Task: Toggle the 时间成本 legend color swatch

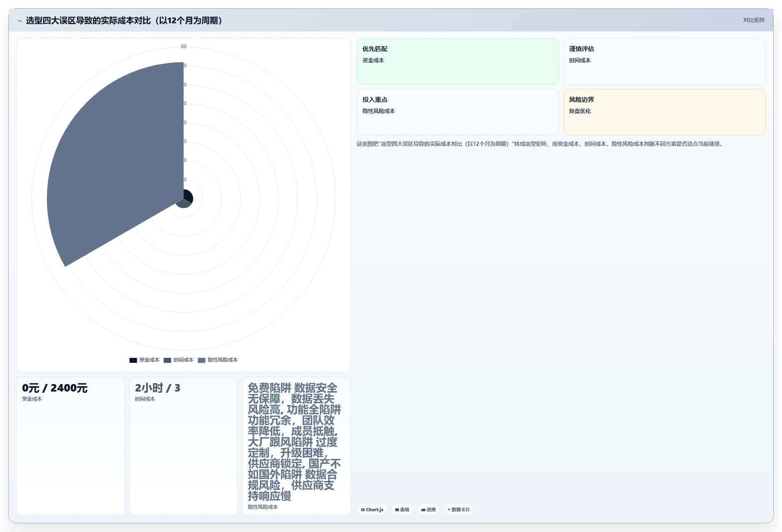Action: pyautogui.click(x=167, y=360)
